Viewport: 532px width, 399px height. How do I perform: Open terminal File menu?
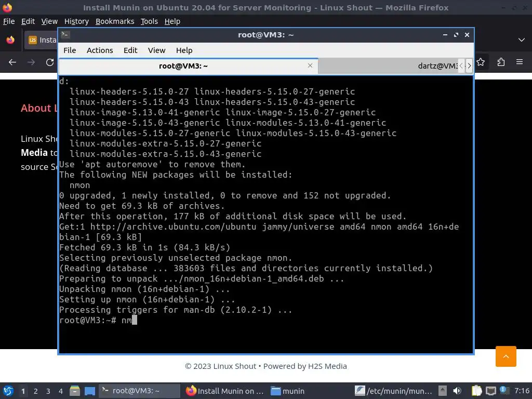point(70,50)
